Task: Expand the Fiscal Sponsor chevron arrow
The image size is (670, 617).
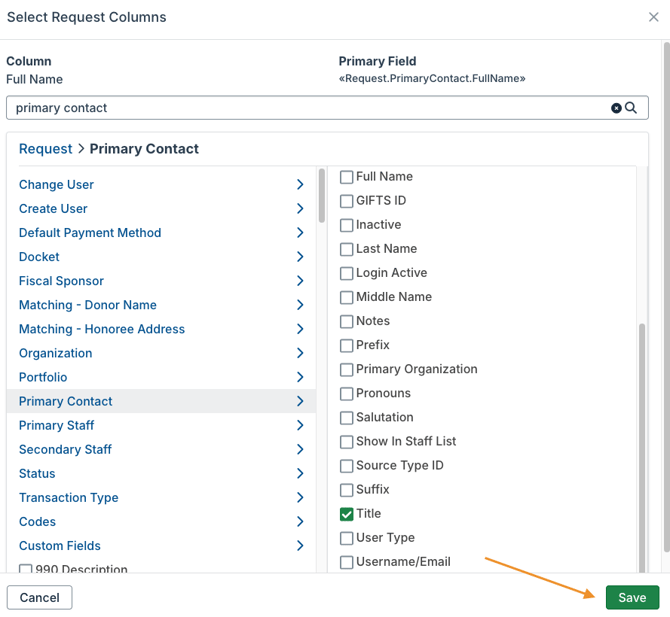Action: 300,281
